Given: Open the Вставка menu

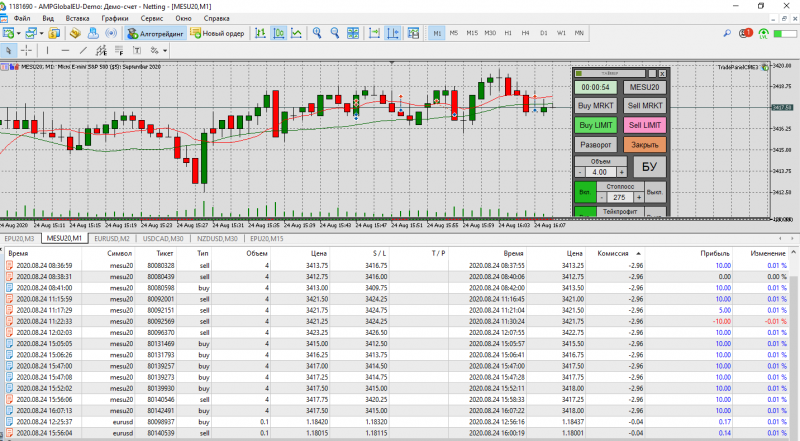Looking at the screenshot, I should pos(77,18).
